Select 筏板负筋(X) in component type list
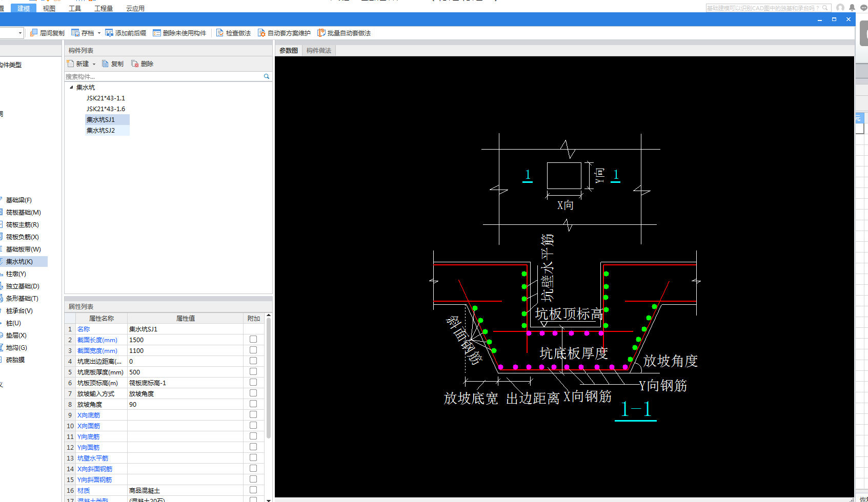 (x=22, y=237)
